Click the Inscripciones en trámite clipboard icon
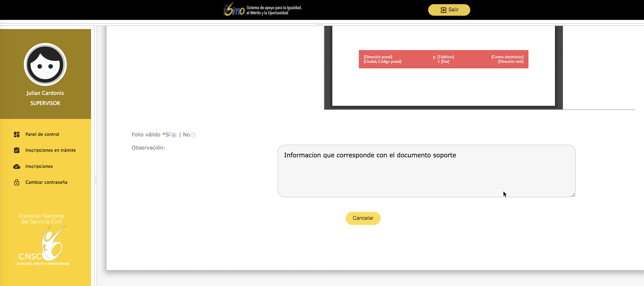This screenshot has height=286, width=644. point(17,150)
